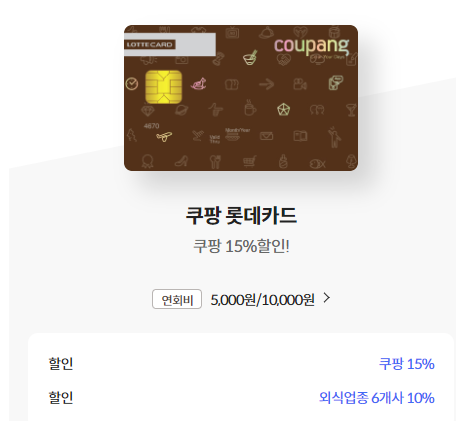Click the pentagon star icon on the card
The width and height of the screenshot is (456, 421).
point(283,109)
